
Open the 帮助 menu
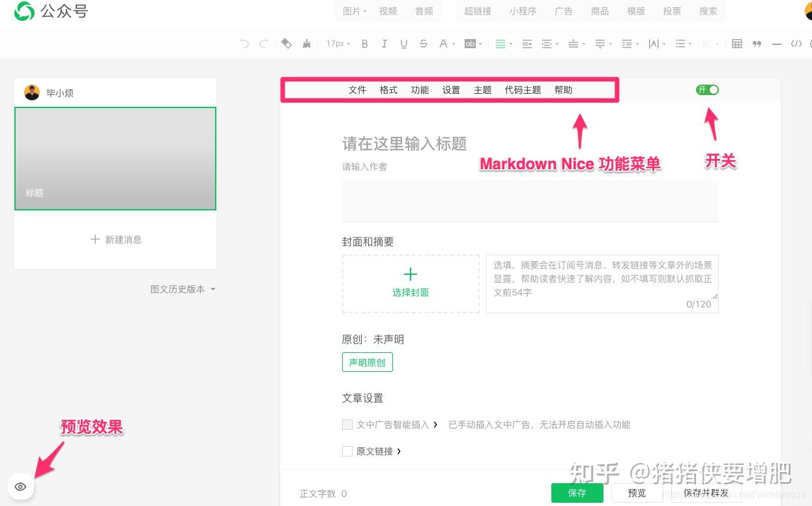[563, 90]
